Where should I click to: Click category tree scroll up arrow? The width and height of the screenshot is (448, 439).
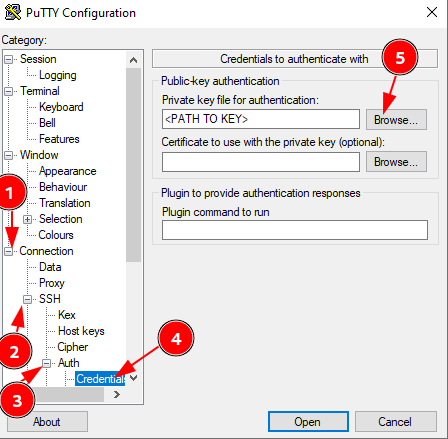(134, 60)
